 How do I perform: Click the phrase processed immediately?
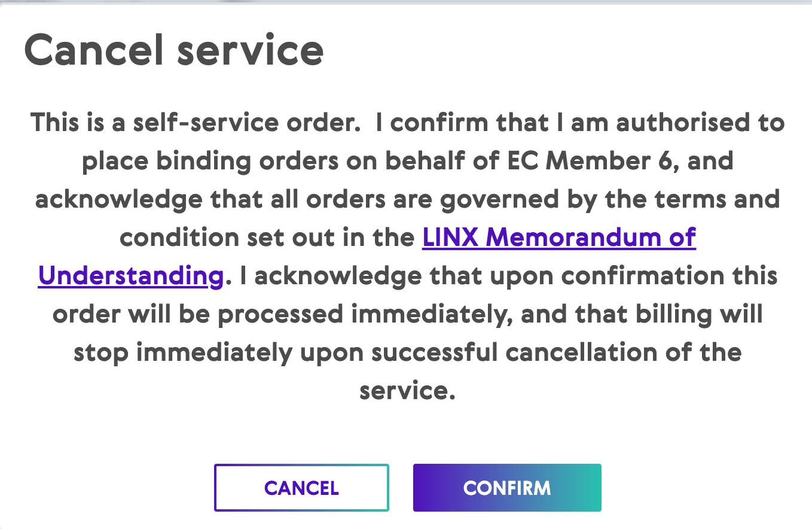pyautogui.click(x=365, y=315)
